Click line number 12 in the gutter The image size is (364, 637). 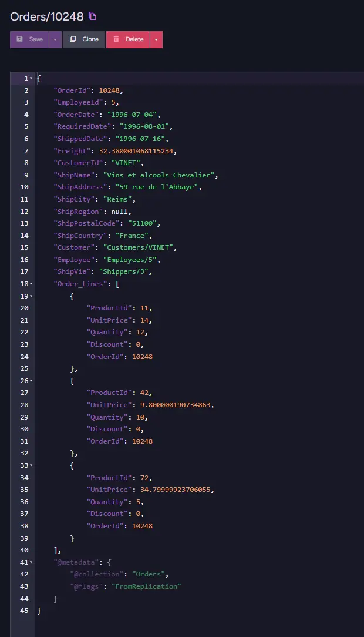tap(24, 211)
